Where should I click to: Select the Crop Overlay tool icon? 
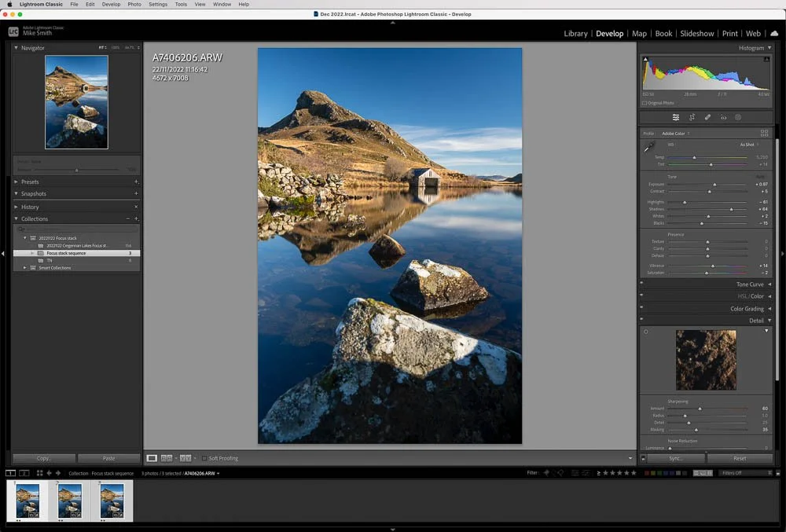pos(692,117)
